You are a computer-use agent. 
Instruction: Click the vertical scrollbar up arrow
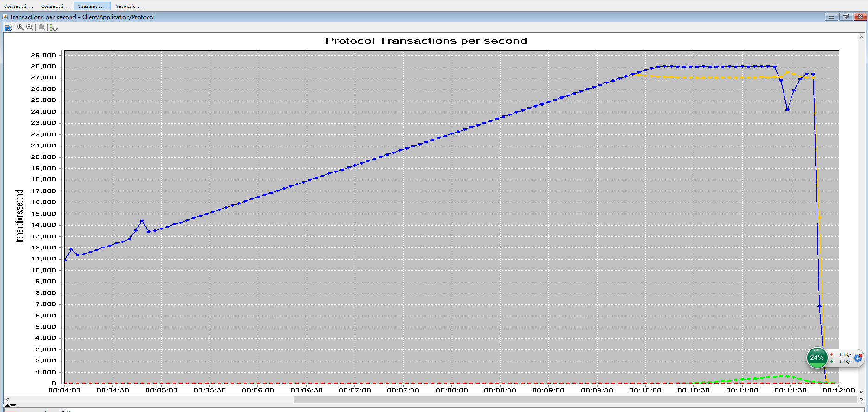861,37
